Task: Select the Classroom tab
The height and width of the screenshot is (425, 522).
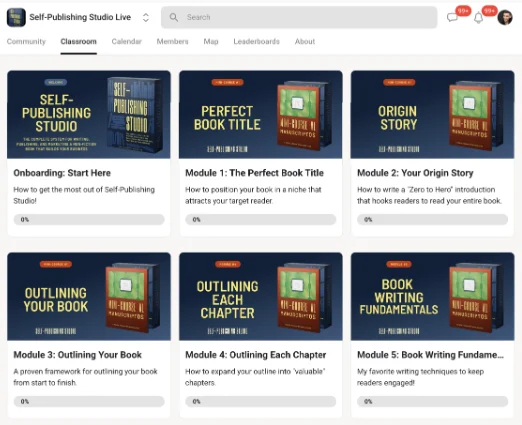Action: 79,42
